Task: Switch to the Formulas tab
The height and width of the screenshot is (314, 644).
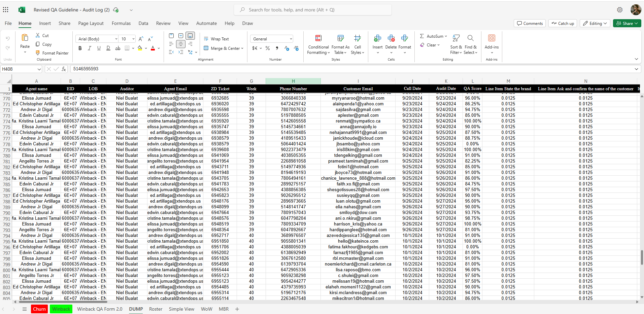Action: click(121, 24)
